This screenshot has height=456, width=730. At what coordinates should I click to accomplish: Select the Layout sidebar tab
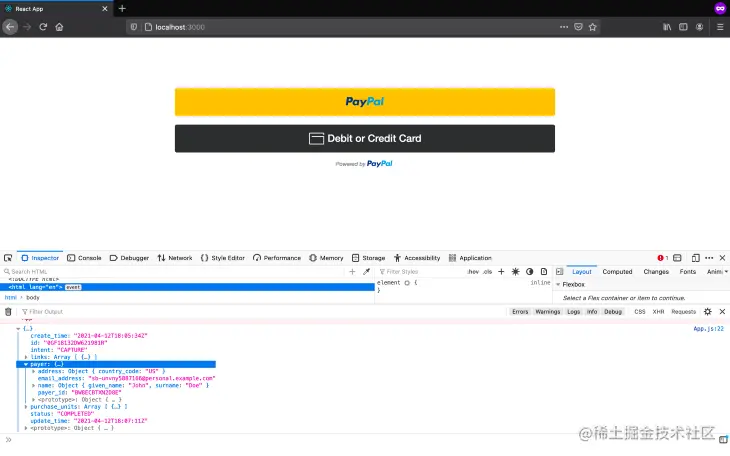pyautogui.click(x=581, y=272)
